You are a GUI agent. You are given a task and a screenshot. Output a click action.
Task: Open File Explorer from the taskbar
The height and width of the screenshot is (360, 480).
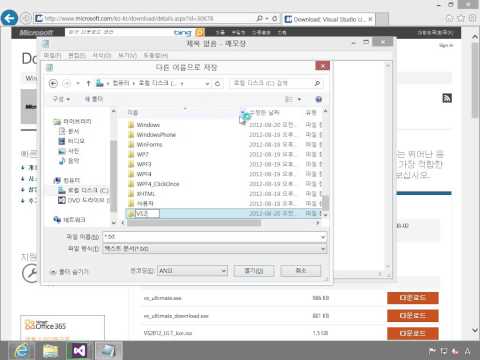pos(51,351)
